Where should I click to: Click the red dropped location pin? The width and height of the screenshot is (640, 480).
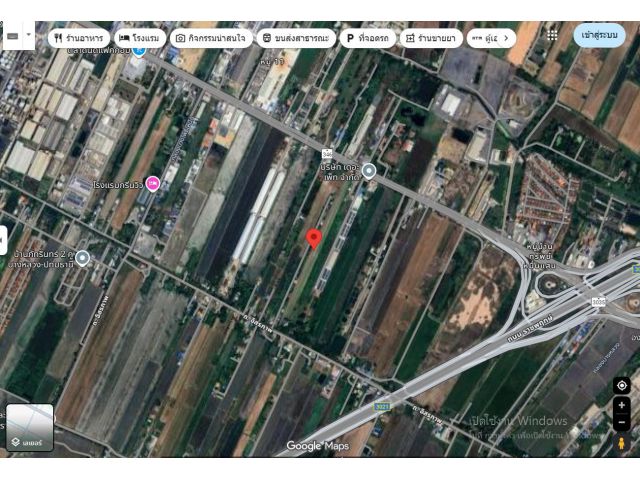tap(313, 238)
